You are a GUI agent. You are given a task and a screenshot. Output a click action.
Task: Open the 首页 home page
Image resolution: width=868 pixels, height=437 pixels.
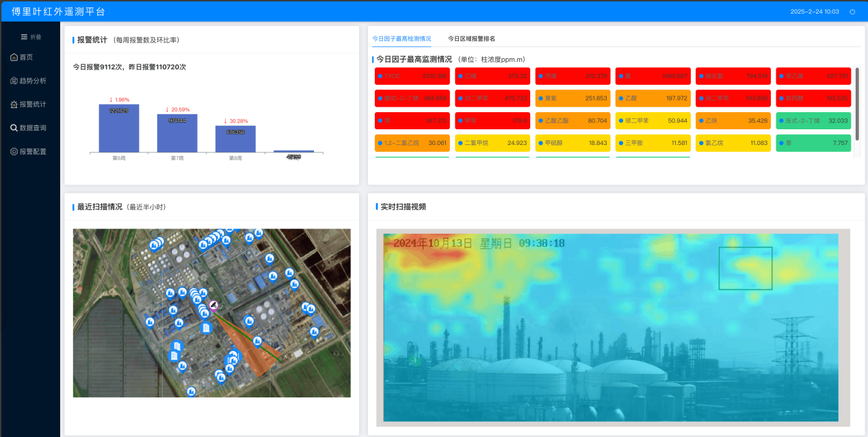pos(26,57)
